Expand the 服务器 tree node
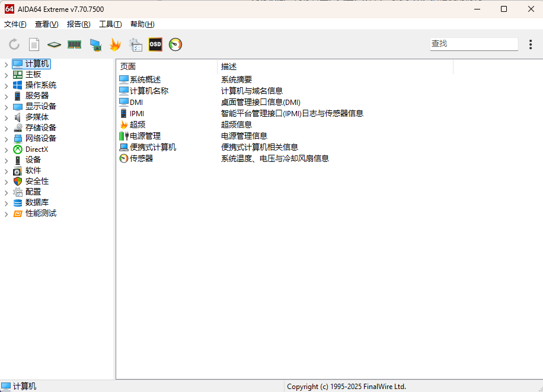 [x=6, y=96]
